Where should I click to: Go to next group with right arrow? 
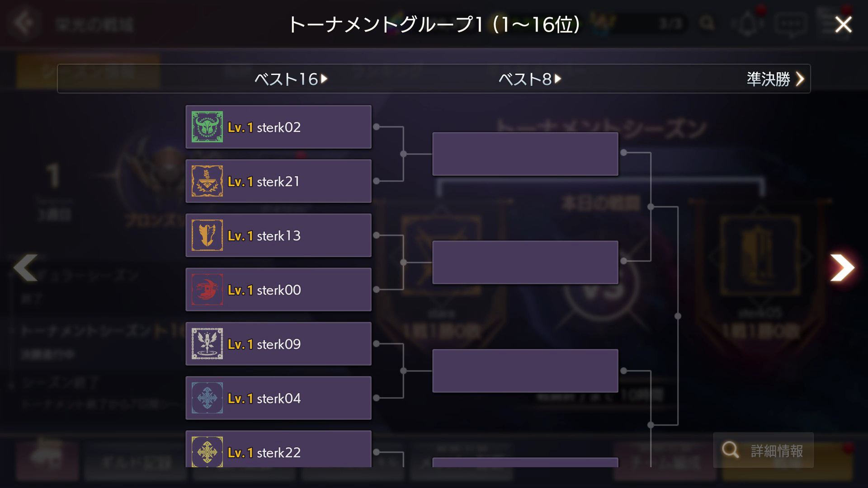842,268
